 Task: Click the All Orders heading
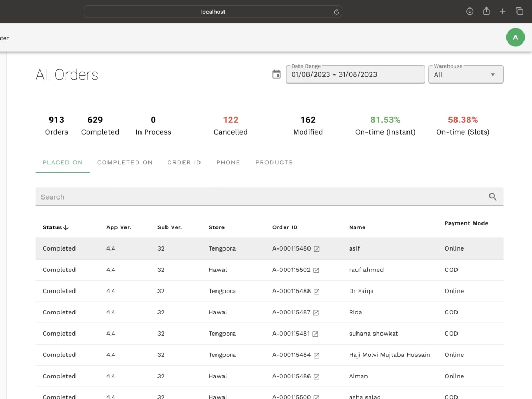coord(67,74)
